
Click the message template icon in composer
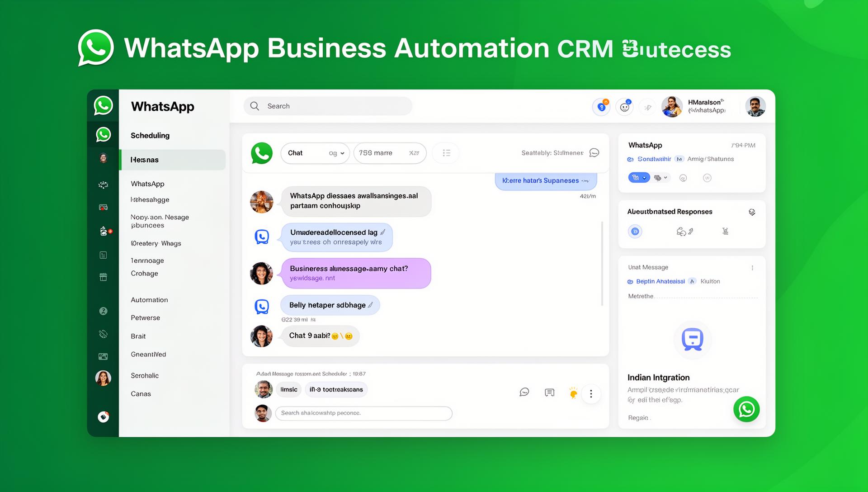[x=550, y=392]
